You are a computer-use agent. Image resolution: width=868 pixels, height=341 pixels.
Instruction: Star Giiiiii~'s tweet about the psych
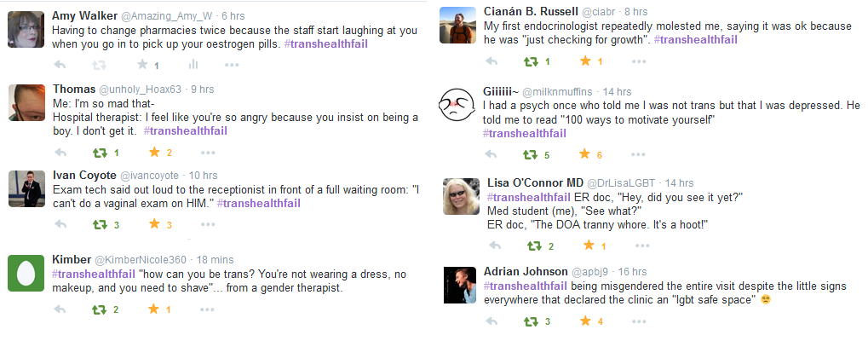click(x=584, y=154)
